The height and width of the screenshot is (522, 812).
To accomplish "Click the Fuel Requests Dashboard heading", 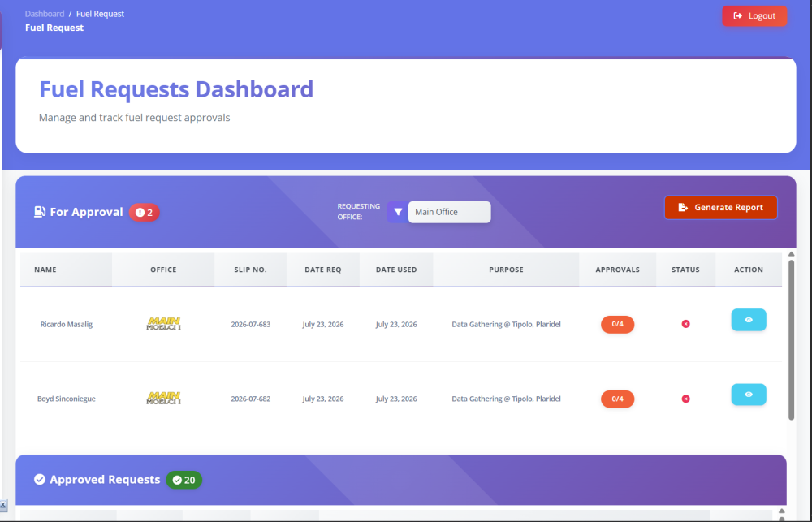I will point(176,89).
